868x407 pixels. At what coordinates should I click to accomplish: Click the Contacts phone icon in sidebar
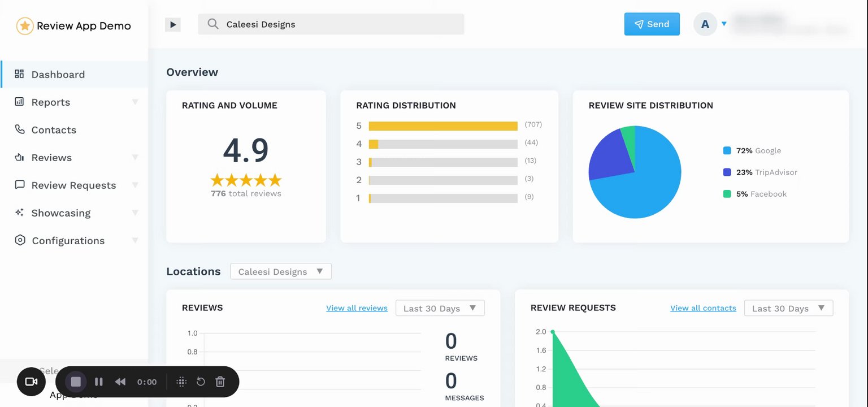(x=20, y=129)
